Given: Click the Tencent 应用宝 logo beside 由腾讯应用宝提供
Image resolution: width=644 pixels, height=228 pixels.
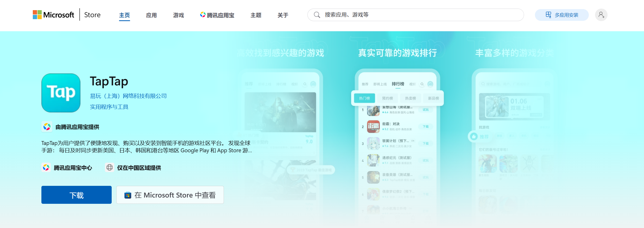Looking at the screenshot, I should pos(47,127).
